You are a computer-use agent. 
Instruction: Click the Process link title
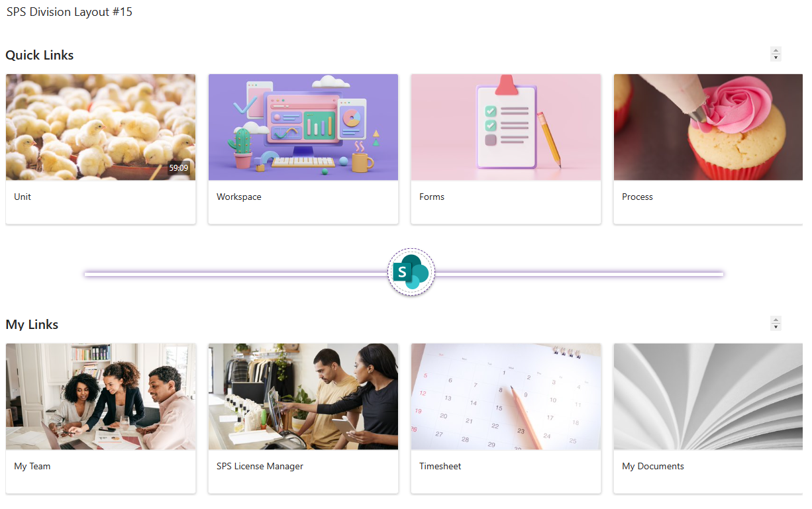(x=637, y=197)
